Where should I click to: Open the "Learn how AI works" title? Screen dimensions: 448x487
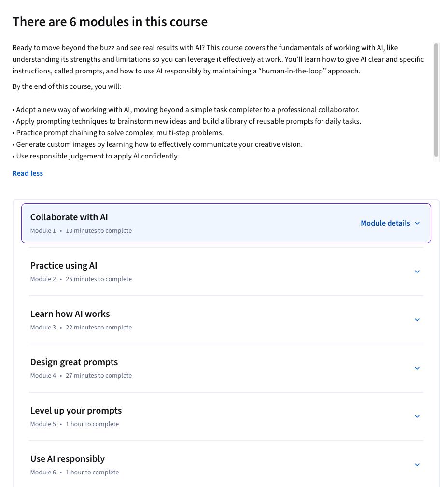tap(70, 314)
